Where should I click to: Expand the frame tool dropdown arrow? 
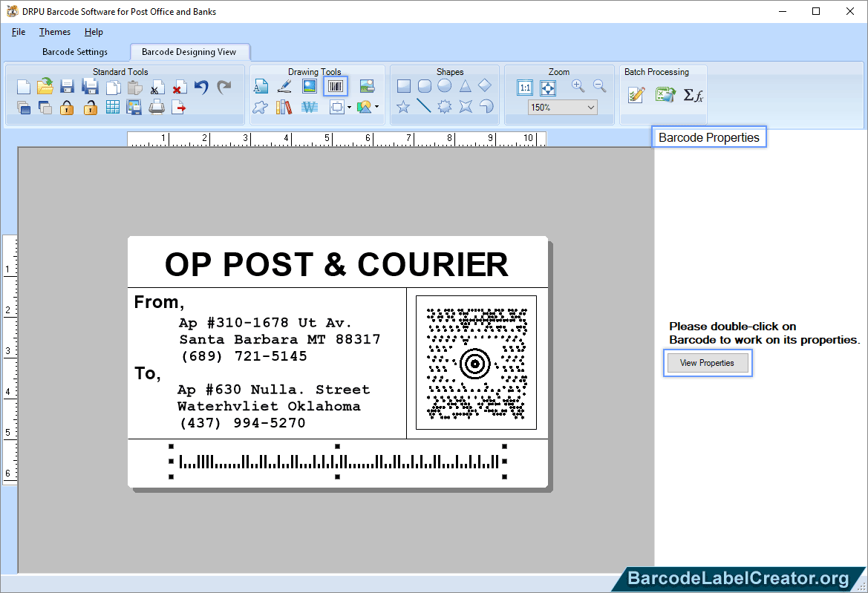[x=349, y=108]
